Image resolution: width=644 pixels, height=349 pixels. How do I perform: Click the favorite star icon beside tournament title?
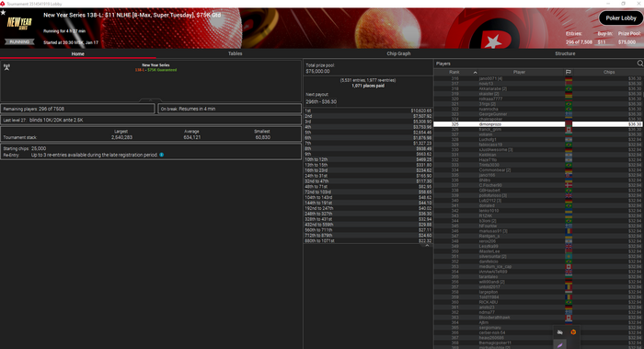[x=3, y=13]
